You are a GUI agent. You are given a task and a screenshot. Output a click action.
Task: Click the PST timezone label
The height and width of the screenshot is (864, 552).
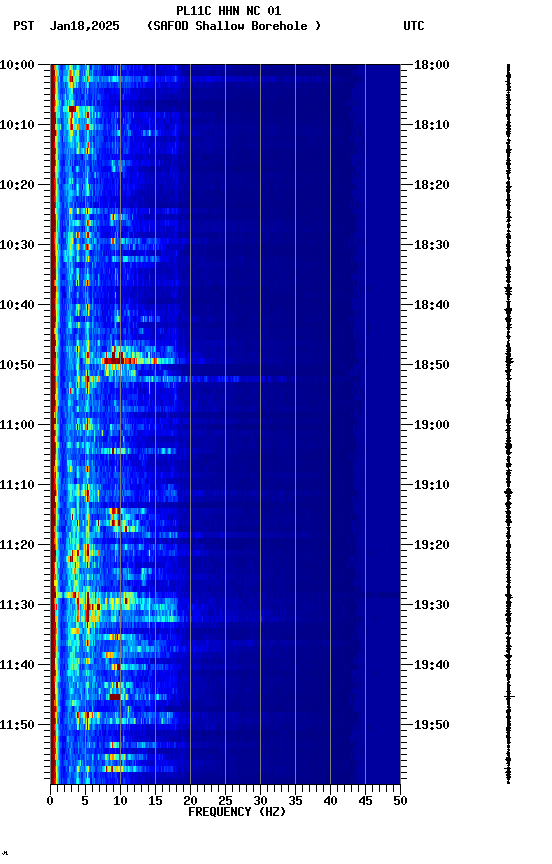tap(24, 26)
